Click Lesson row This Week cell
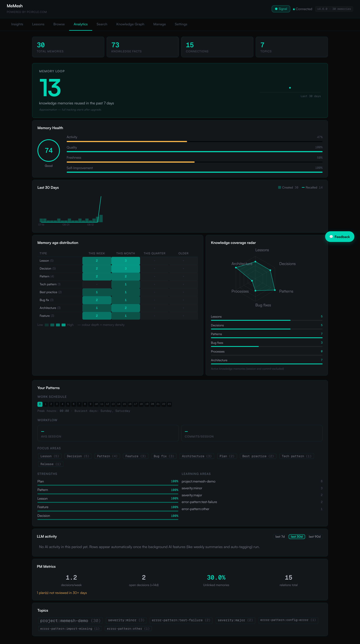Viewport: 360px width, 644px height. 97,261
